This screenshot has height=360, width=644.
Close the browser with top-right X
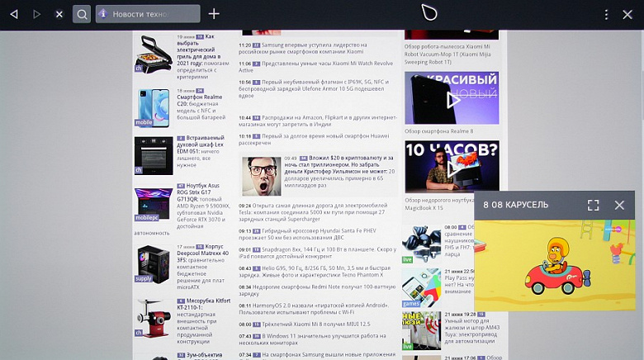coord(627,15)
